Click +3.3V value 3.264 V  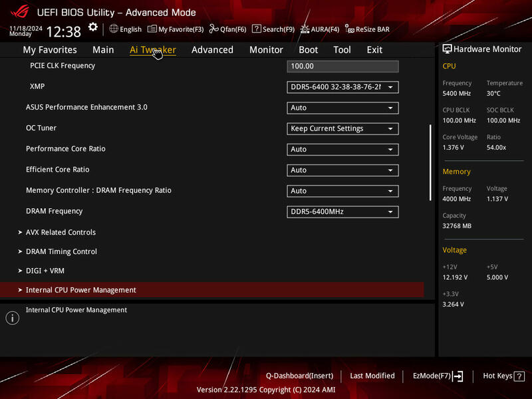[x=453, y=305]
